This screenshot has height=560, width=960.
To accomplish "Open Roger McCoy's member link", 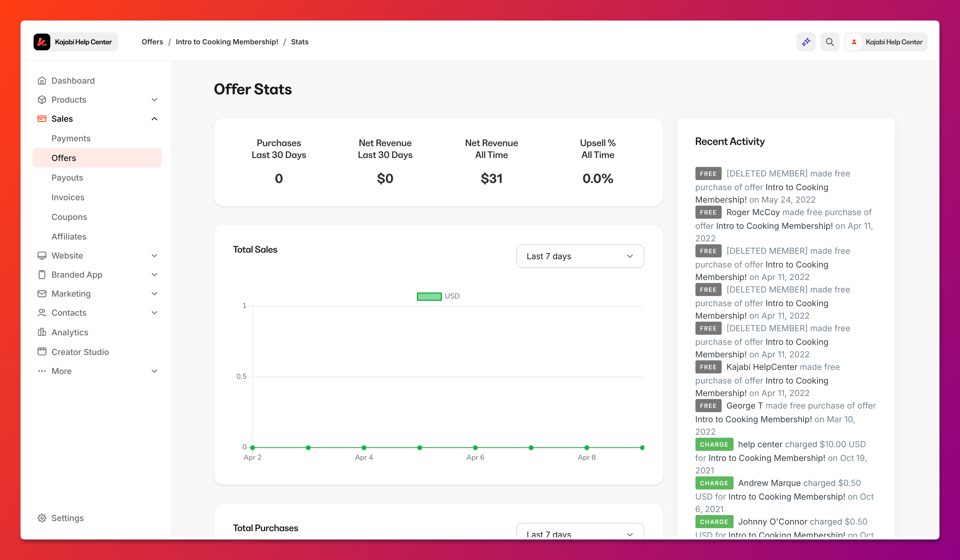I will point(753,212).
